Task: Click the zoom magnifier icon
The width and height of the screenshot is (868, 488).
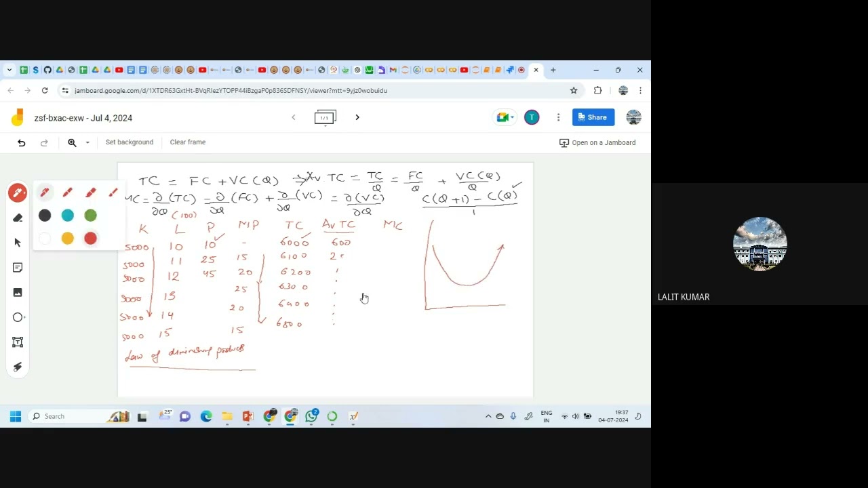Action: click(x=72, y=142)
